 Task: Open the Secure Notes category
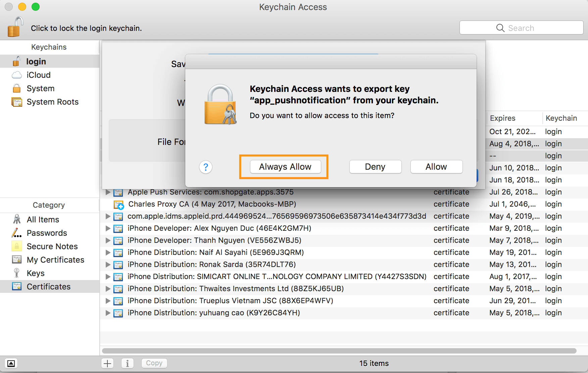click(x=50, y=246)
